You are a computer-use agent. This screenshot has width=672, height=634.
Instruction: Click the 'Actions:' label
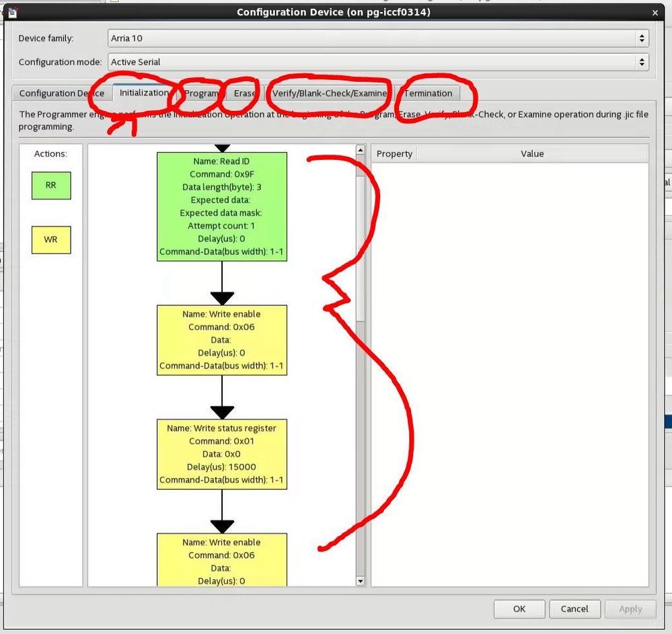click(50, 154)
